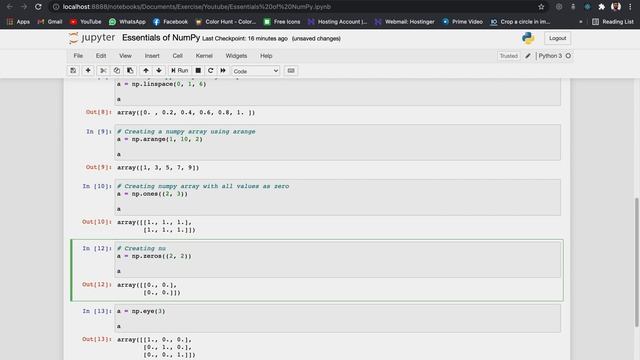The image size is (640, 360).
Task: Click inside the np.linspace code cell
Action: coord(338,92)
